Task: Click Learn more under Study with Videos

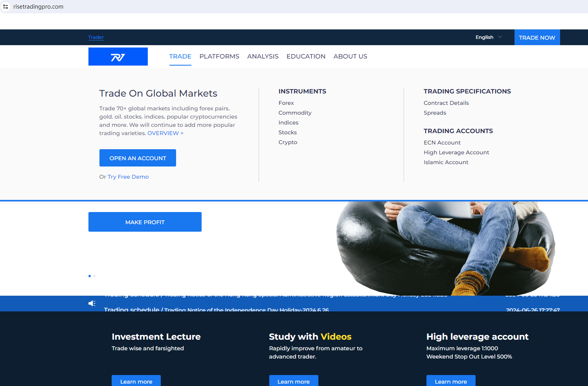Action: pos(294,381)
